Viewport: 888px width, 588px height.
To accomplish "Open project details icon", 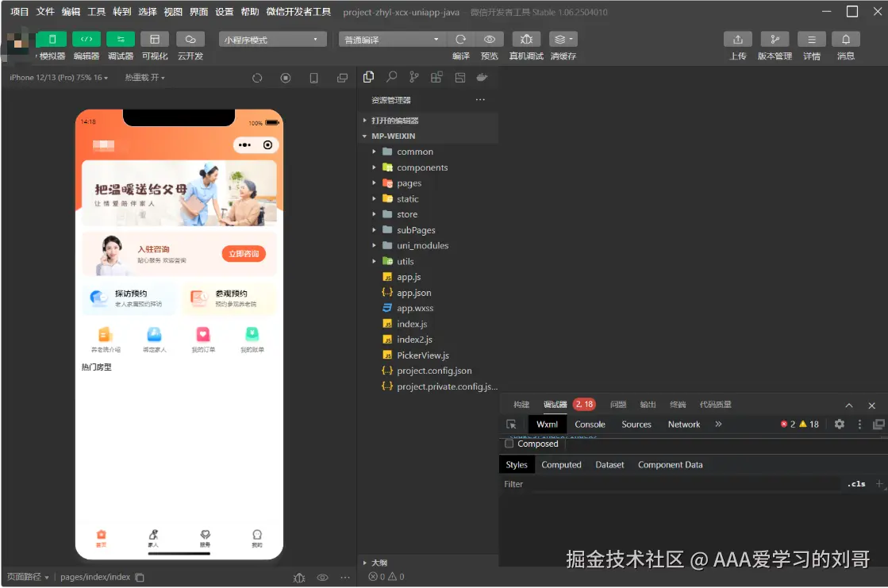I will coord(812,39).
